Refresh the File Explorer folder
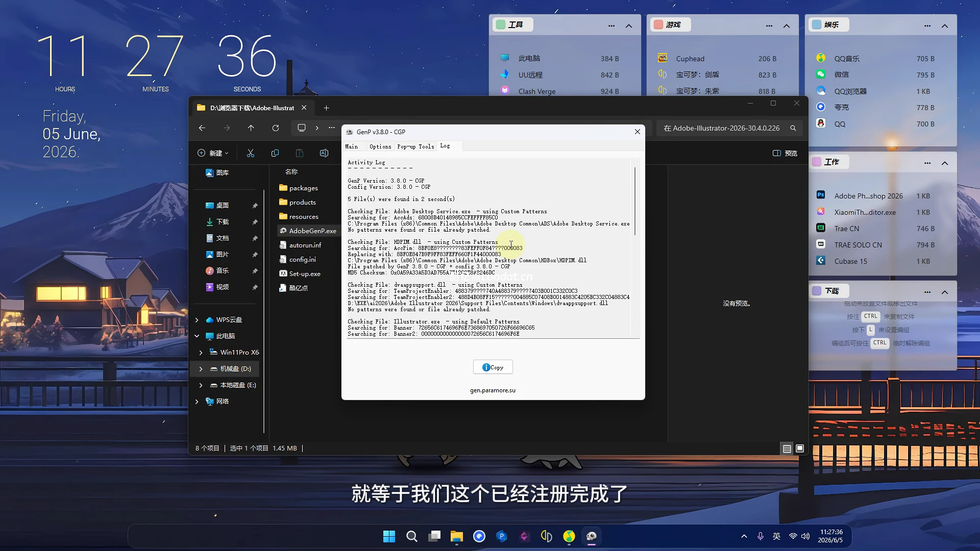 tap(276, 128)
